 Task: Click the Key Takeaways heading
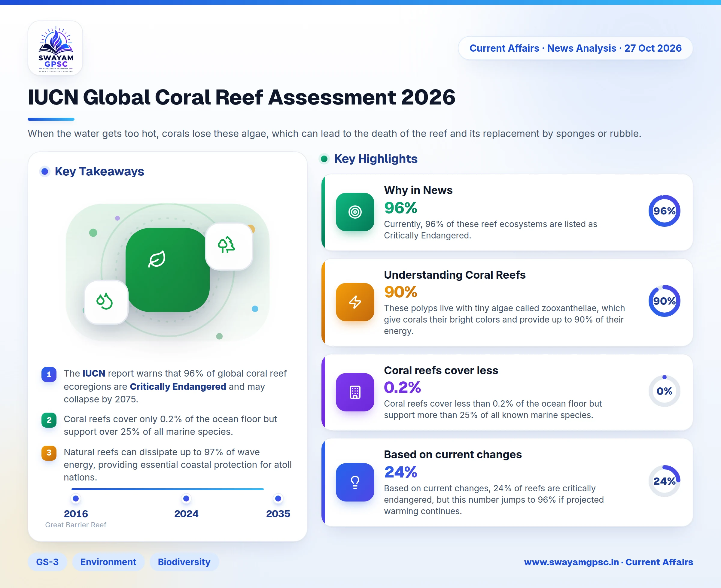[x=99, y=171]
